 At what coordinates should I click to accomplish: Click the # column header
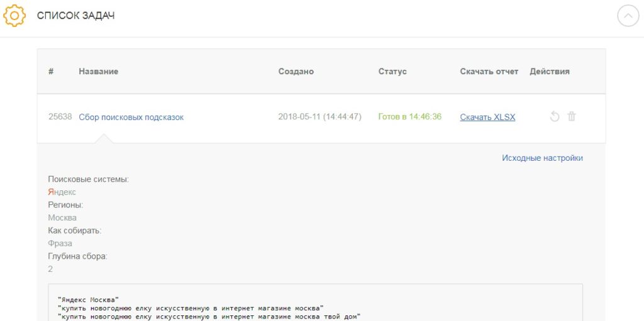click(51, 72)
